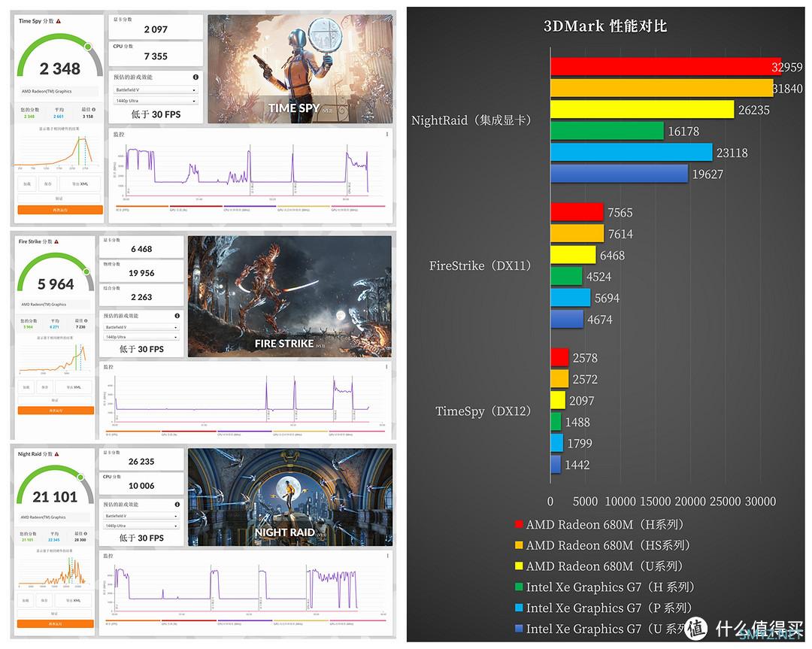
Task: Click the AMD Radeon(TM) Graphics field under Time Spy score
Action: click(x=59, y=91)
